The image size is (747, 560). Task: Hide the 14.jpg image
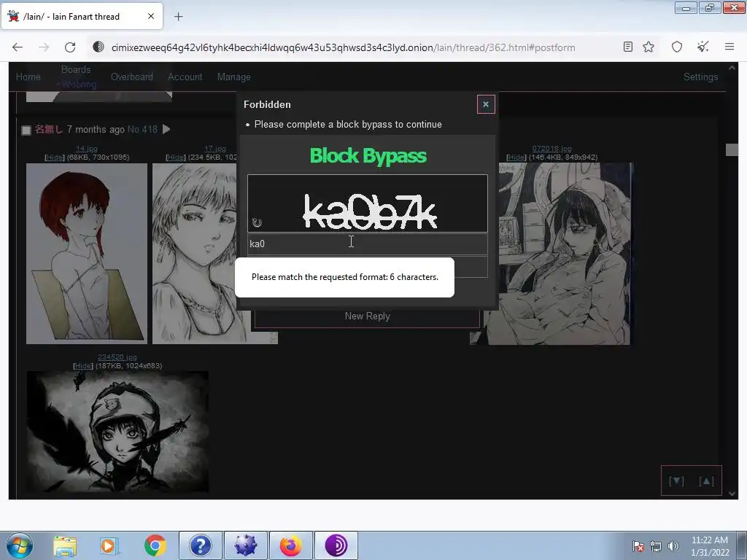[x=54, y=157]
